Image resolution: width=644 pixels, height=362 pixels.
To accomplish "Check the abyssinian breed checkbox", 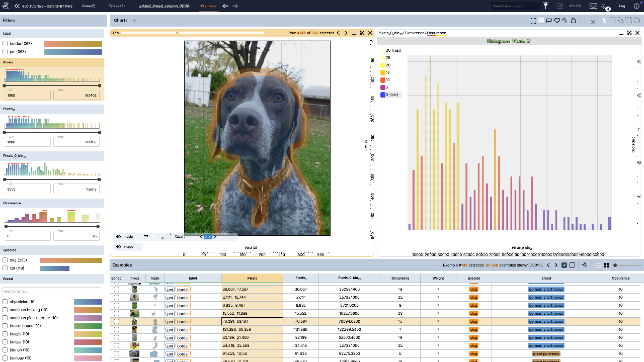I will click(x=5, y=302).
